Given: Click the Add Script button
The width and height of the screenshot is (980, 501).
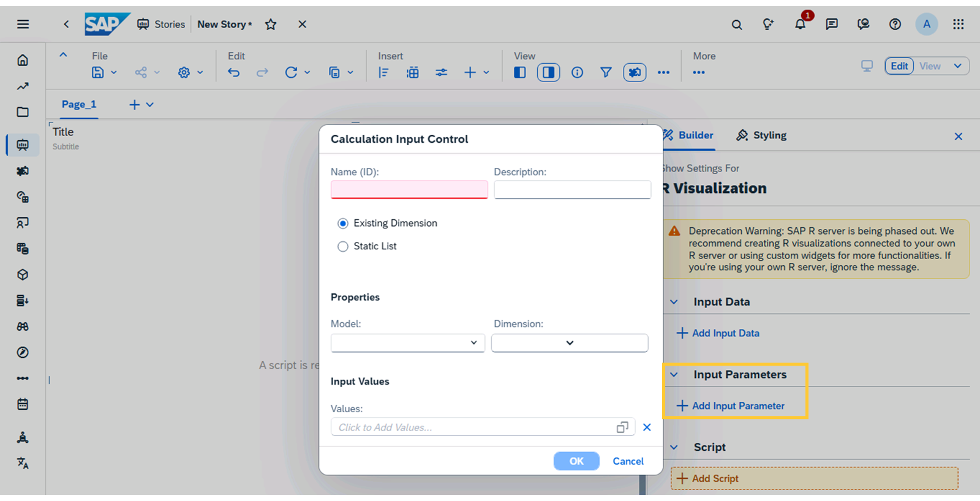Looking at the screenshot, I should tap(814, 478).
